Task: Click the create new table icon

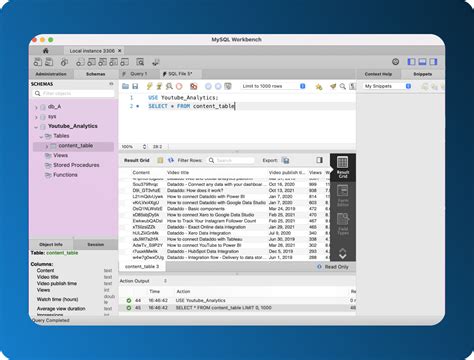Action: 91,62
